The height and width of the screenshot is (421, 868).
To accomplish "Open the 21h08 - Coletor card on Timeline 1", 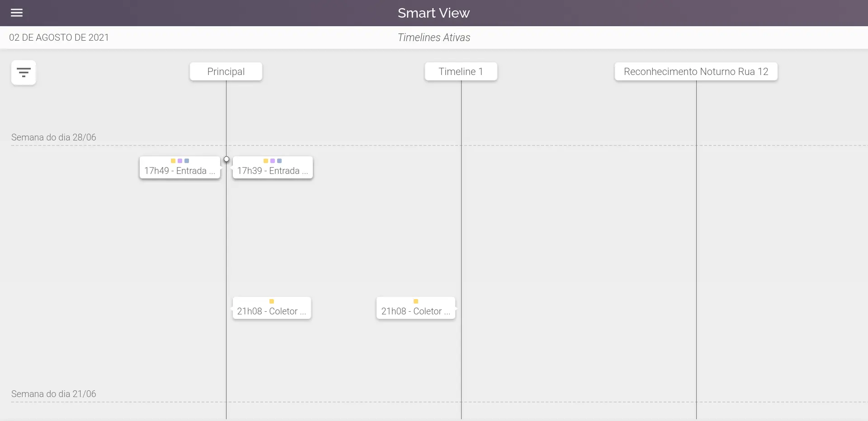I will 415,311.
